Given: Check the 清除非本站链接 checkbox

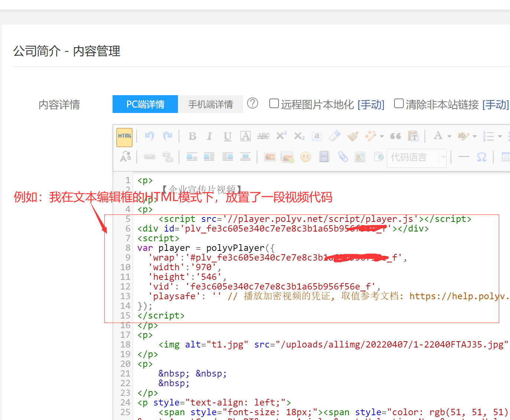Looking at the screenshot, I should tap(399, 103).
